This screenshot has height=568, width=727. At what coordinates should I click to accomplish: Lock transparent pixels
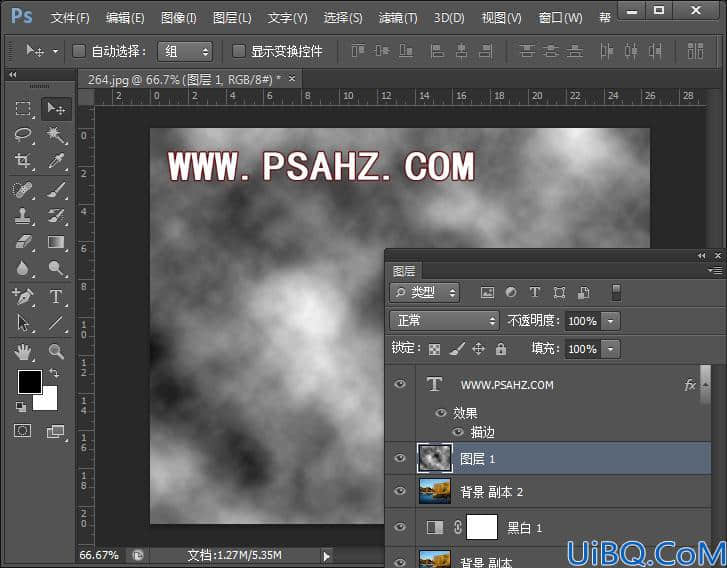coord(434,349)
